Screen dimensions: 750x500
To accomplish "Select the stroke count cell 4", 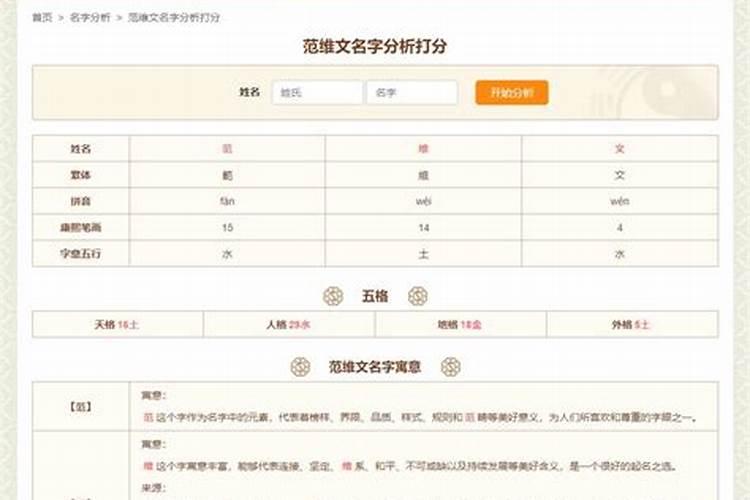I will [x=620, y=227].
